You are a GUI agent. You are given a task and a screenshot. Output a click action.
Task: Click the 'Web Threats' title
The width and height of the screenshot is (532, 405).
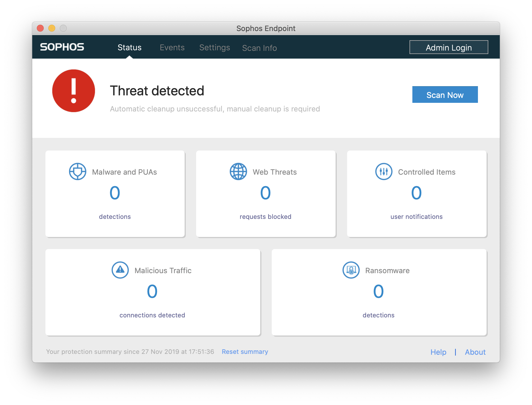point(275,172)
